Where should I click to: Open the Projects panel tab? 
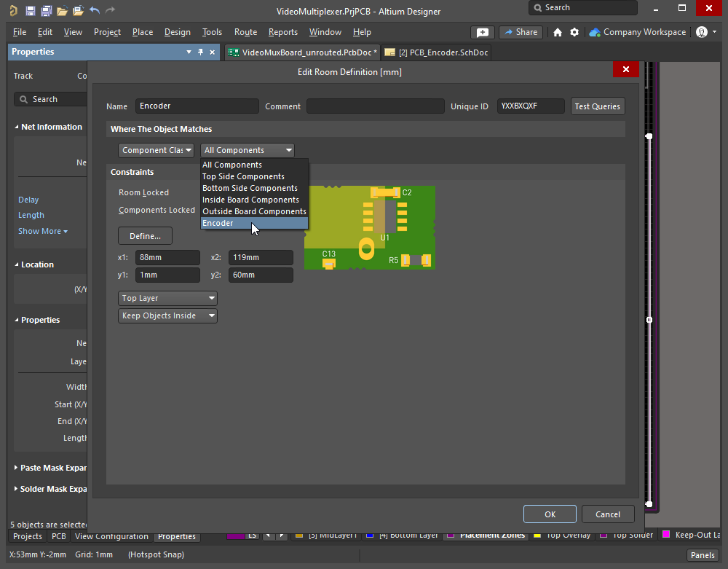pos(28,536)
